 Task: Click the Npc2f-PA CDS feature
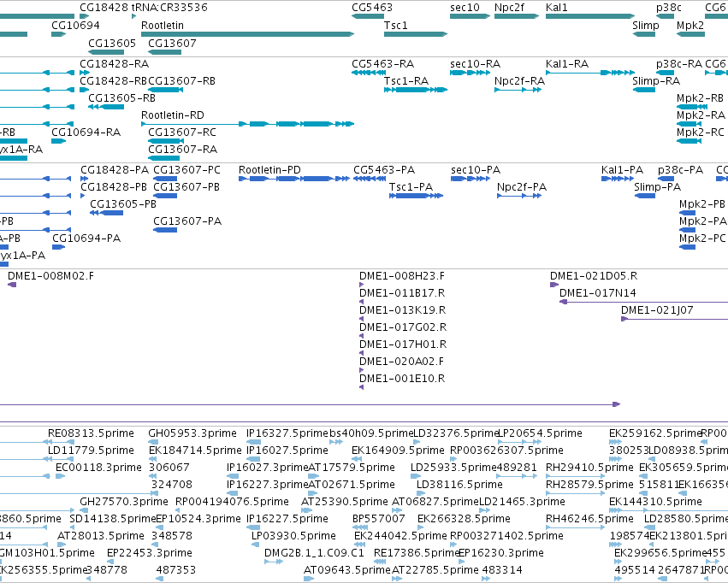519,196
